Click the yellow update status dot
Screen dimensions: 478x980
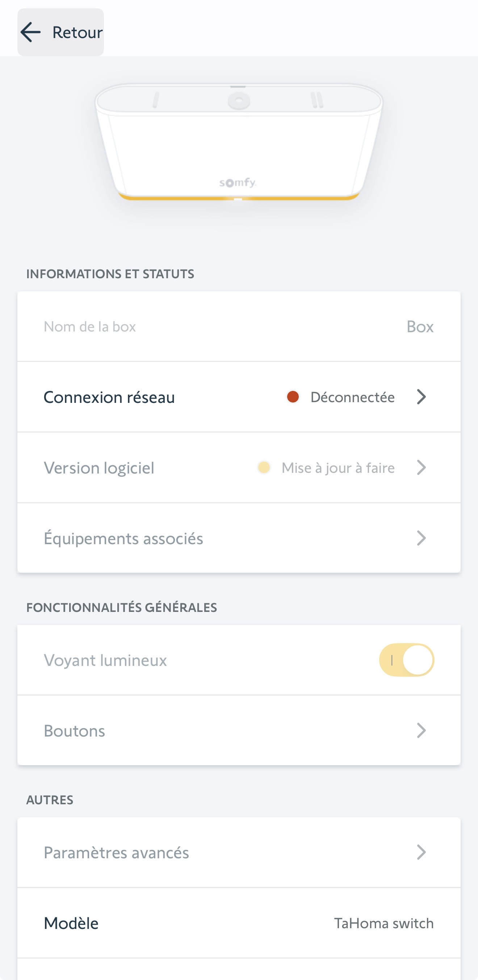264,468
